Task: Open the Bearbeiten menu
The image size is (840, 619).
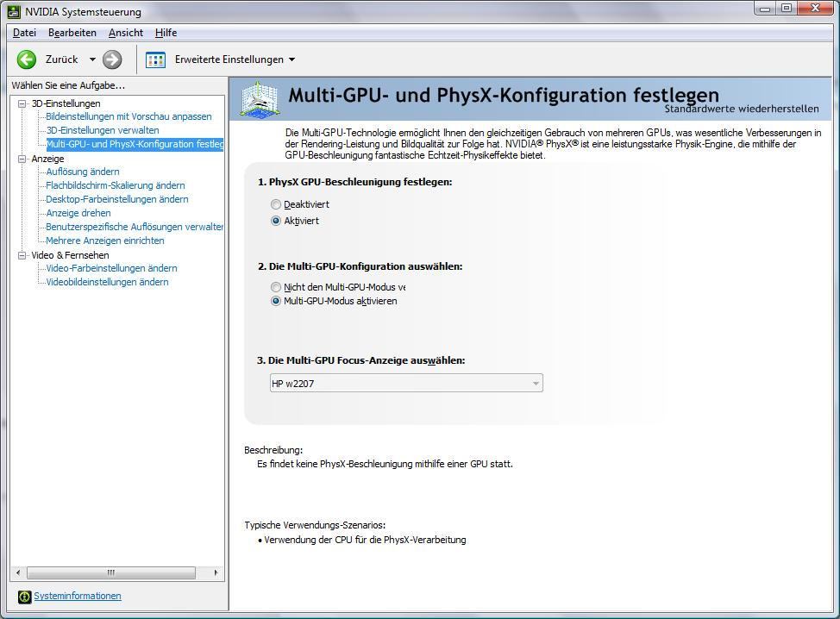Action: (x=72, y=33)
